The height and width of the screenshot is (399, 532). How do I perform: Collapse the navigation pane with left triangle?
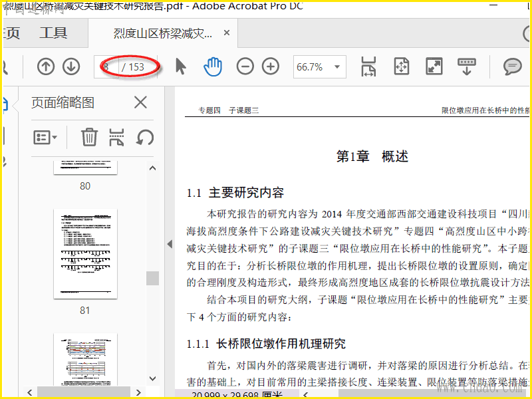[x=170, y=244]
